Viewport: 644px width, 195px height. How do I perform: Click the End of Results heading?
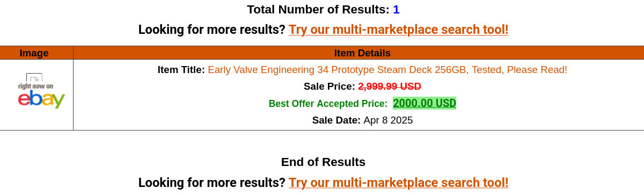tap(323, 162)
